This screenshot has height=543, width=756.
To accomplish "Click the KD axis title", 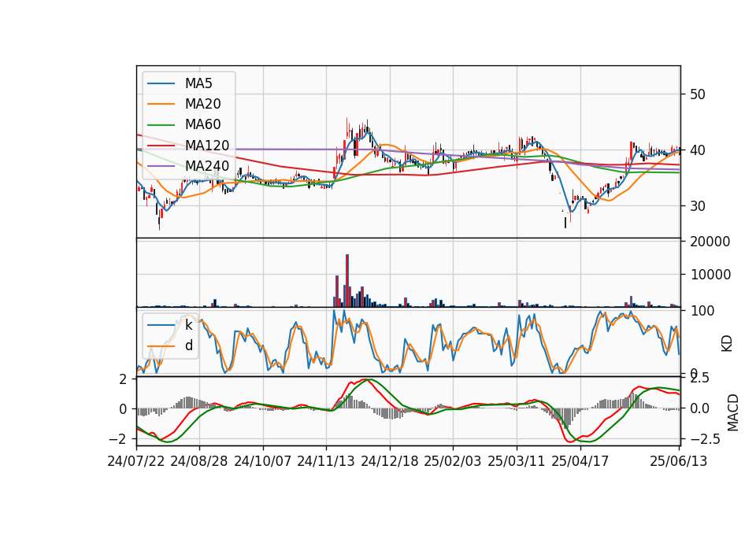I will (727, 344).
